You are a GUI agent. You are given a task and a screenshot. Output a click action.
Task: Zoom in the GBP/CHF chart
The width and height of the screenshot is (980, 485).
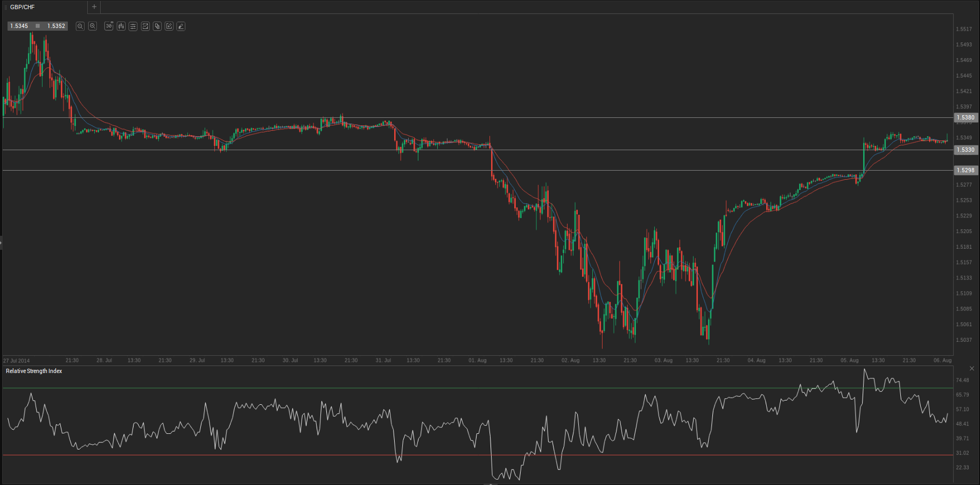[93, 26]
